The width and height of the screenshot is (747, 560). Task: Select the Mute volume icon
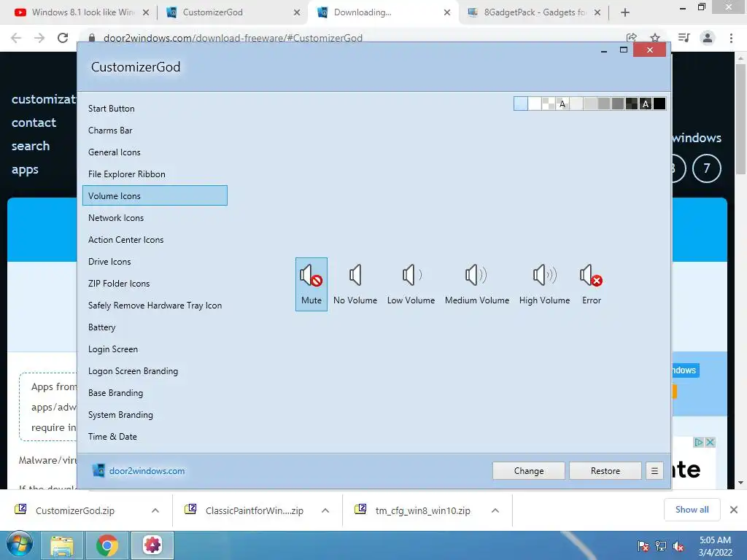pyautogui.click(x=311, y=284)
